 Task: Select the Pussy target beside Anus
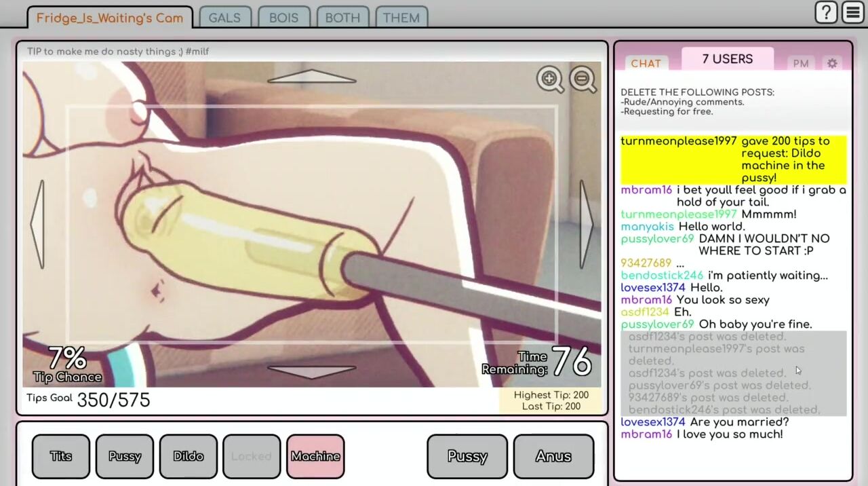467,456
